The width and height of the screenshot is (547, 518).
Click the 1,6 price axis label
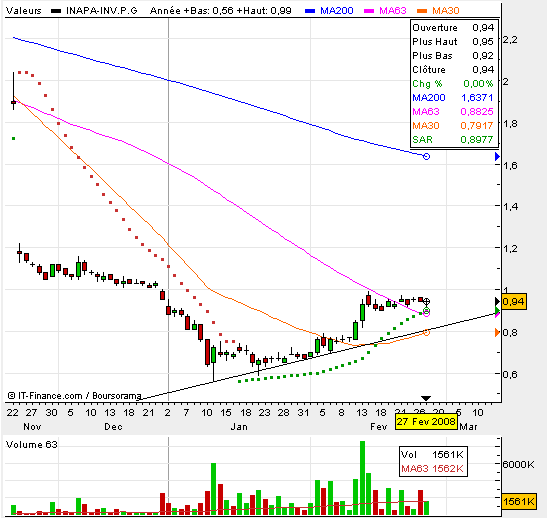click(510, 165)
